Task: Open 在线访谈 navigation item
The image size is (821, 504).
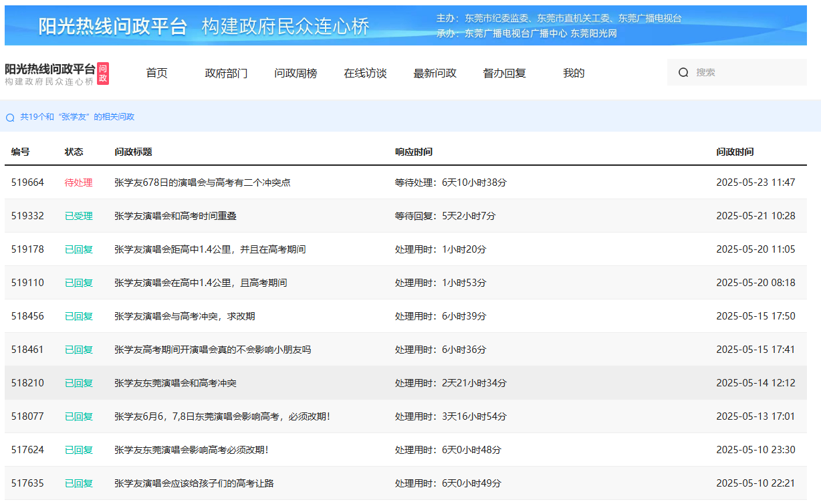Action: click(x=365, y=74)
